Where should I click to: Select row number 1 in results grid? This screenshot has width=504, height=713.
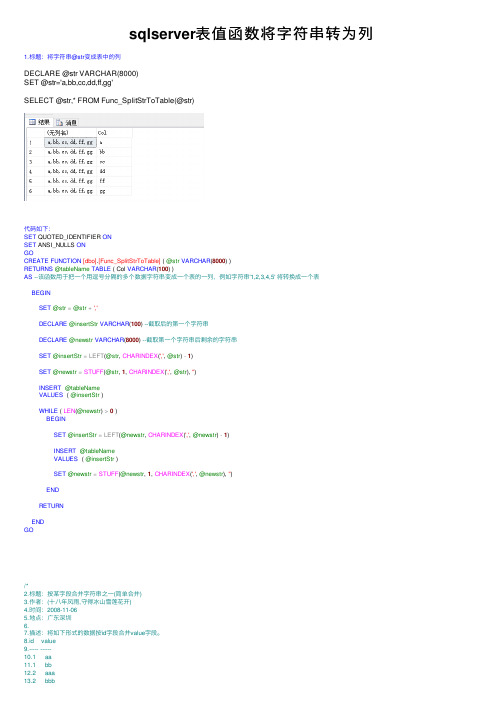click(30, 143)
